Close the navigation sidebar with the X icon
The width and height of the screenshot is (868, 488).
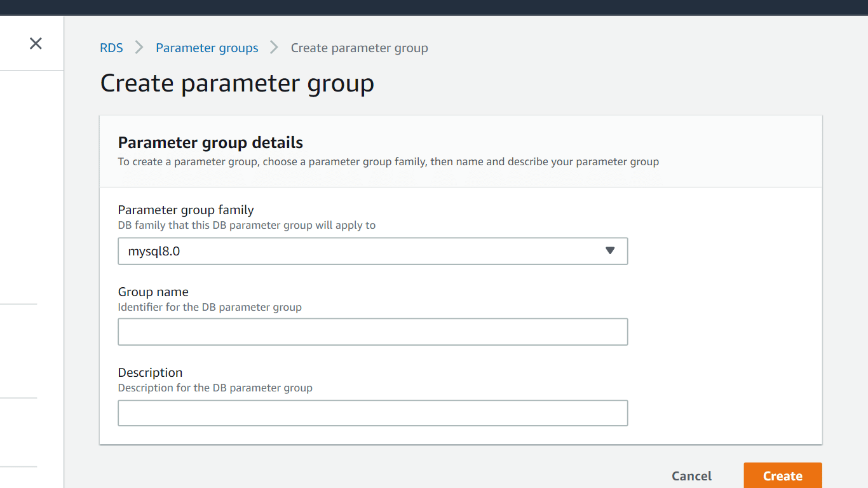(x=35, y=43)
